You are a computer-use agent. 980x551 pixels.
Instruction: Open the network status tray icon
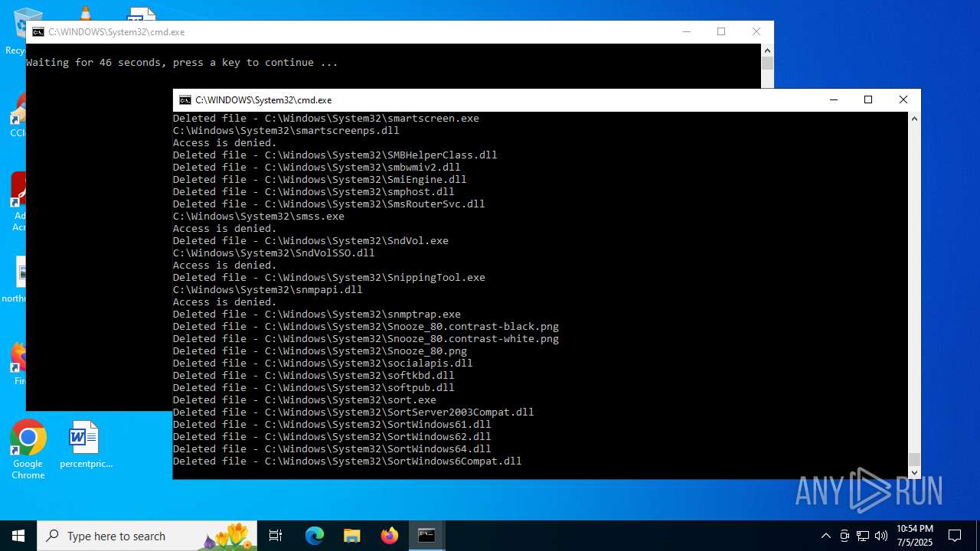point(863,536)
